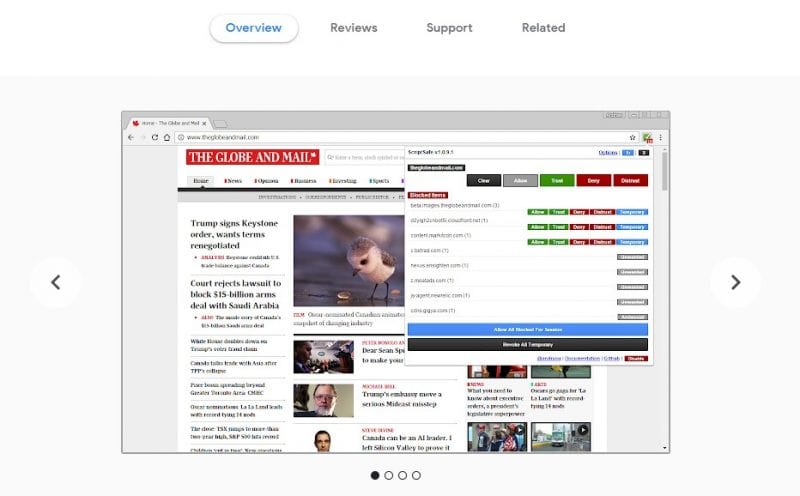800x496 pixels.
Task: Open the ScriptSafe extension screenshot preview
Action: 395,282
